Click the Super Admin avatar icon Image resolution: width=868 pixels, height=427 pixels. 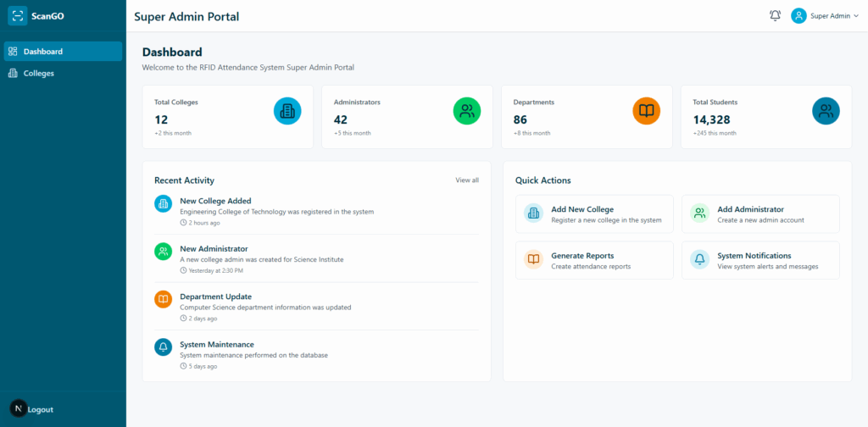coord(798,16)
